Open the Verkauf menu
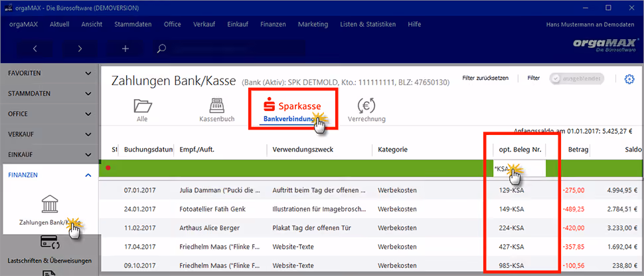644x276 pixels. 204,24
